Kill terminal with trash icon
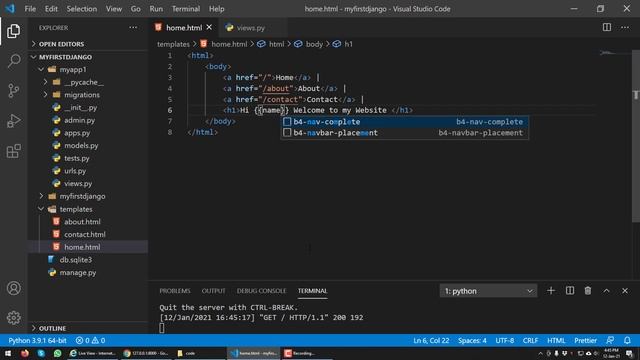This screenshot has width=640, height=360. [588, 291]
